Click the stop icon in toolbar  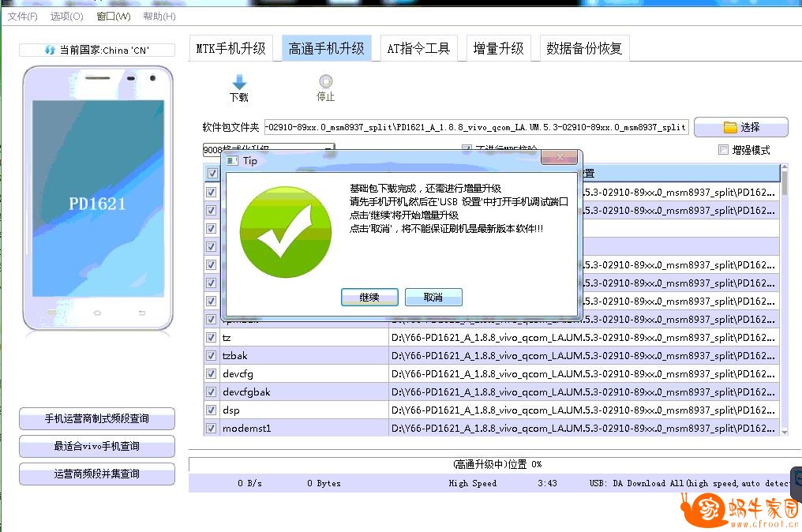[325, 81]
